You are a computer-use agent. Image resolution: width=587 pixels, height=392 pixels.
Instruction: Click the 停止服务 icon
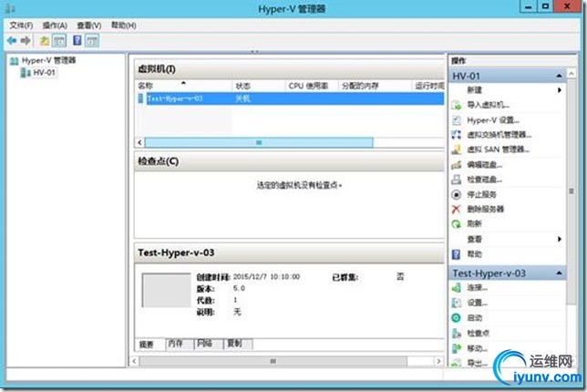pos(457,195)
